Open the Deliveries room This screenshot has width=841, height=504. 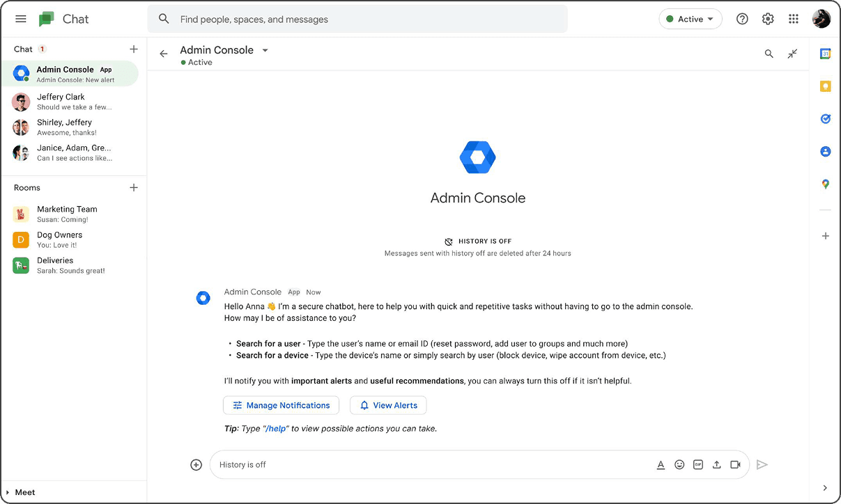click(x=70, y=265)
